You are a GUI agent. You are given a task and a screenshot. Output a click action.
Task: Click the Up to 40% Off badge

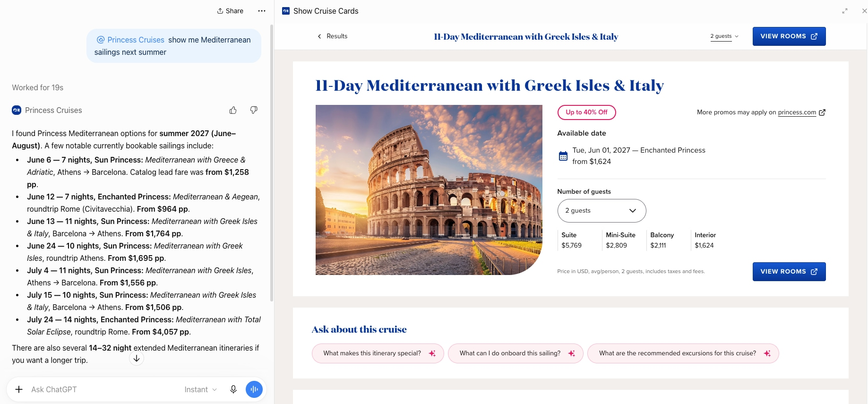(x=587, y=112)
